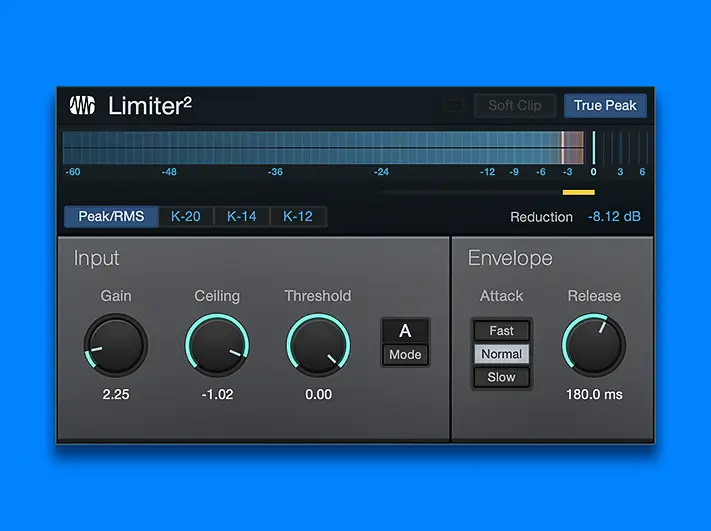
Task: Set attack to Normal
Action: tap(502, 354)
